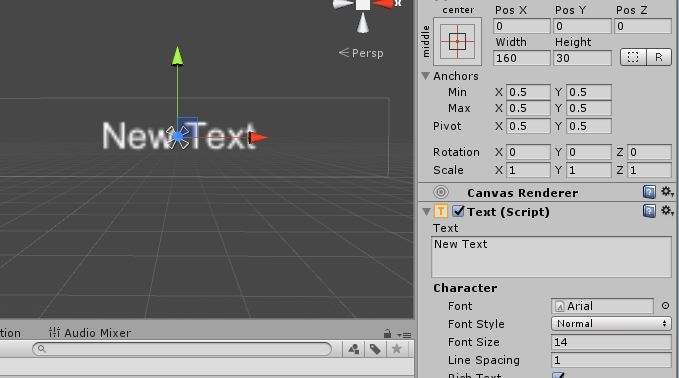Click the scene gizmo bottom cone
This screenshot has width=679, height=378.
pyautogui.click(x=363, y=23)
